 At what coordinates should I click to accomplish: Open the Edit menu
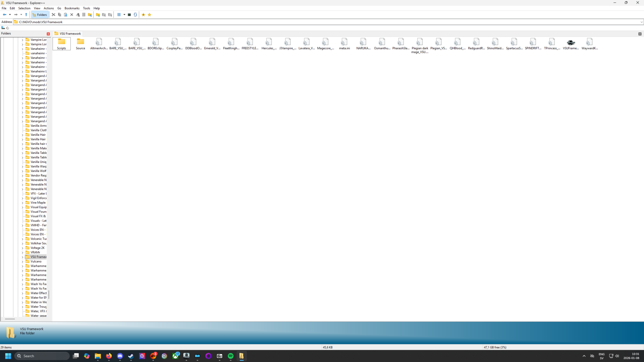coord(12,8)
